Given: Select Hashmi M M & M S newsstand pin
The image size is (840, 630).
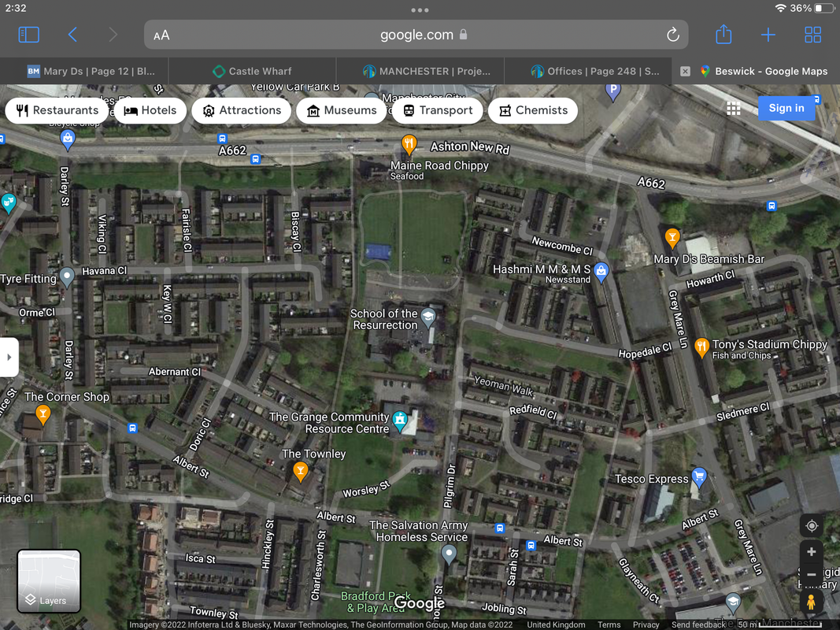Looking at the screenshot, I should [x=601, y=272].
